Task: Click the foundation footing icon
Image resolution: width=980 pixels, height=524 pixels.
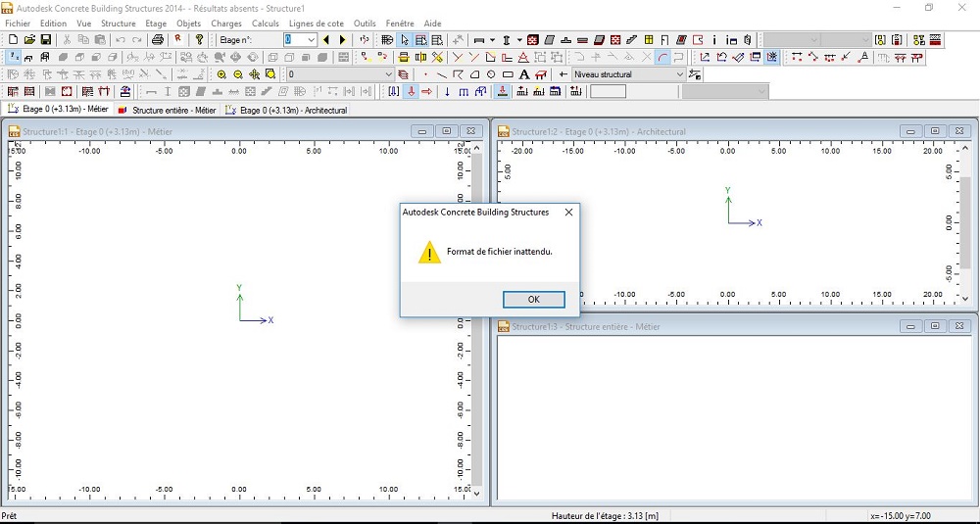Action: [x=566, y=40]
